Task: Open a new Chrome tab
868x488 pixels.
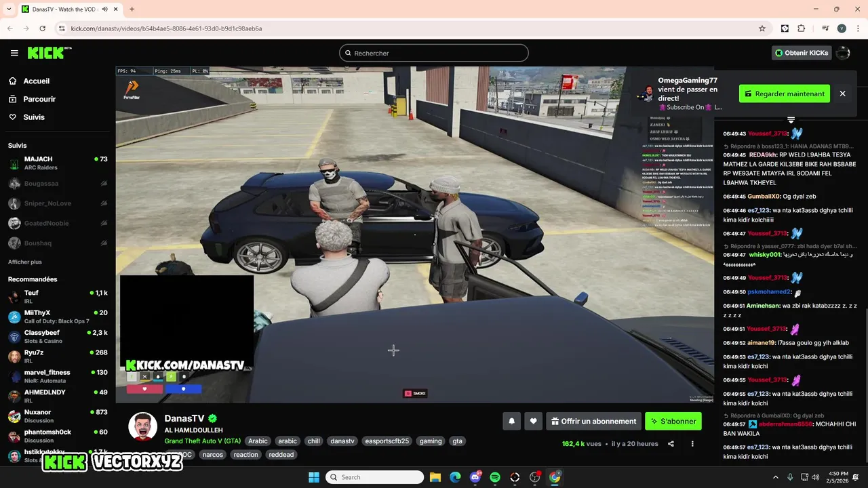Action: (132, 9)
